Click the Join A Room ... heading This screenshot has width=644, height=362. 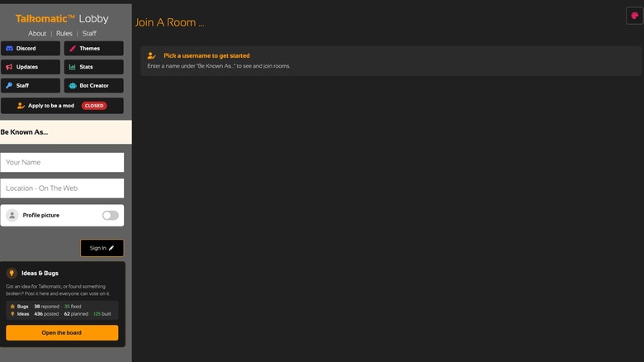(169, 22)
